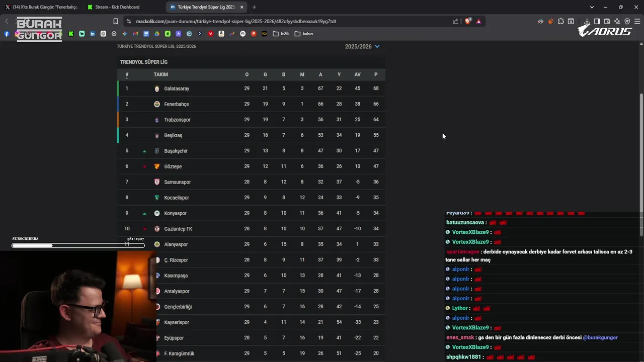Screen dimensions: 644x362
Task: Click the page vertical scrollbar
Action: [641, 166]
